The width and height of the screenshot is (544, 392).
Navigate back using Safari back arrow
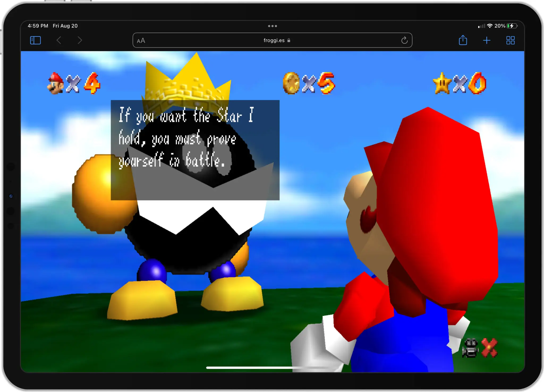[x=59, y=40]
